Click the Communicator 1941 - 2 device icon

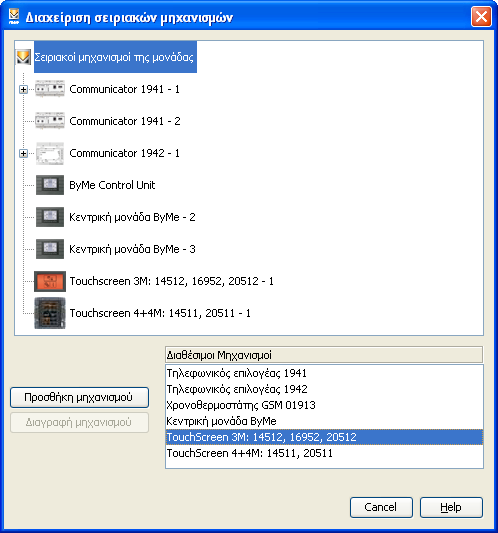click(x=50, y=121)
